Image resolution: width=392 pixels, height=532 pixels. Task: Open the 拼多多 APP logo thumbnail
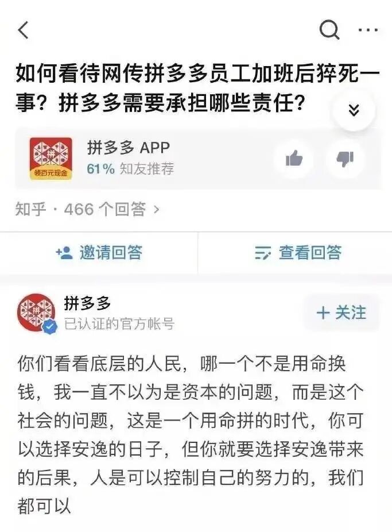[51, 159]
